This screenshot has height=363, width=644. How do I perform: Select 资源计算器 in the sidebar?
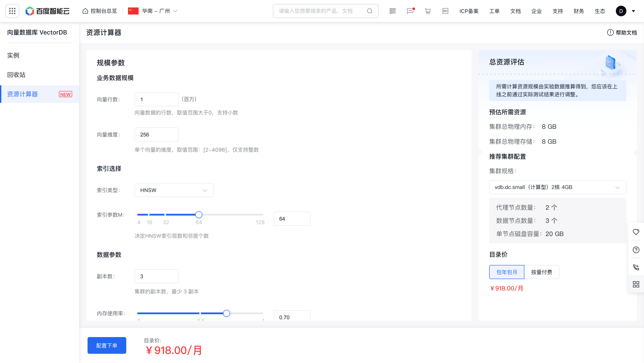point(40,94)
